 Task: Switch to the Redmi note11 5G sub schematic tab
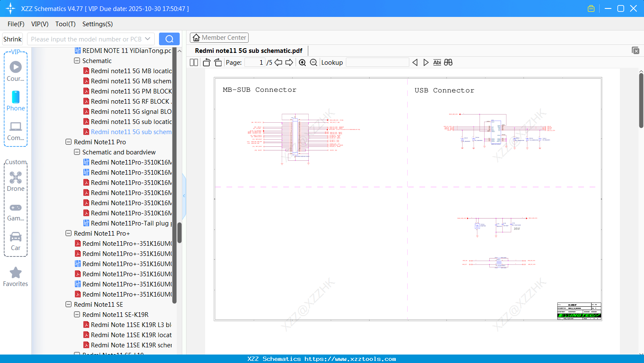coord(248,50)
